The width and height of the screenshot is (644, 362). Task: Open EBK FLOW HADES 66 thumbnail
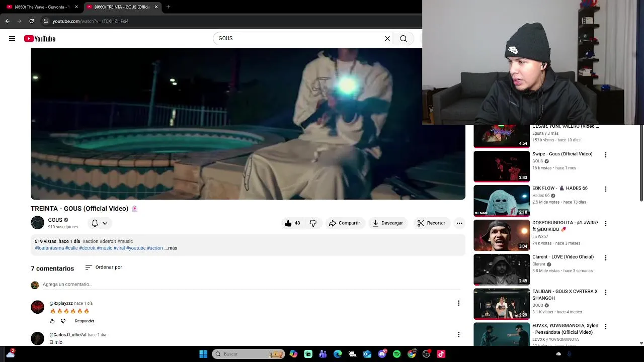point(502,201)
